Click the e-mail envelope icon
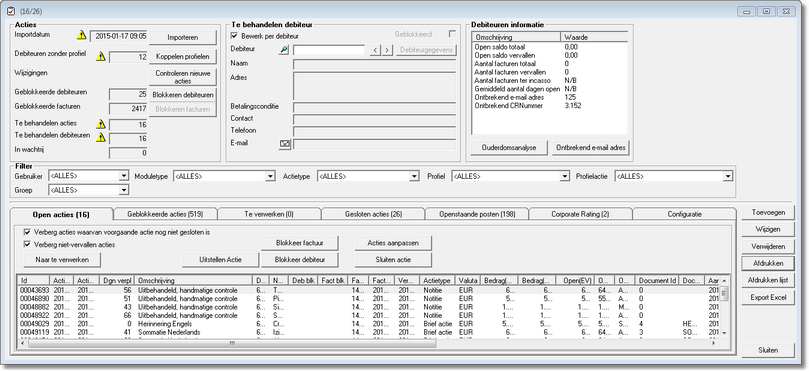Viewport: 809px width, 372px height. tap(284, 144)
